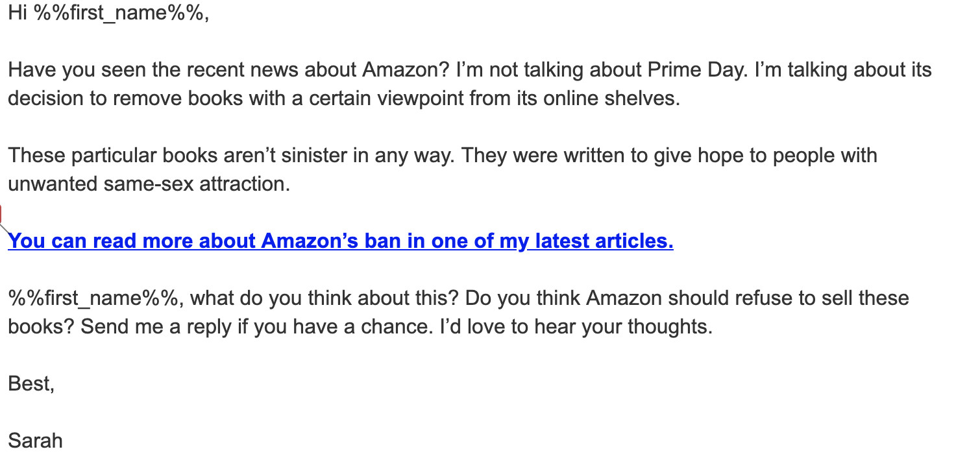Click the "Sarah" signature
Image resolution: width=980 pixels, height=471 pixels.
(36, 441)
